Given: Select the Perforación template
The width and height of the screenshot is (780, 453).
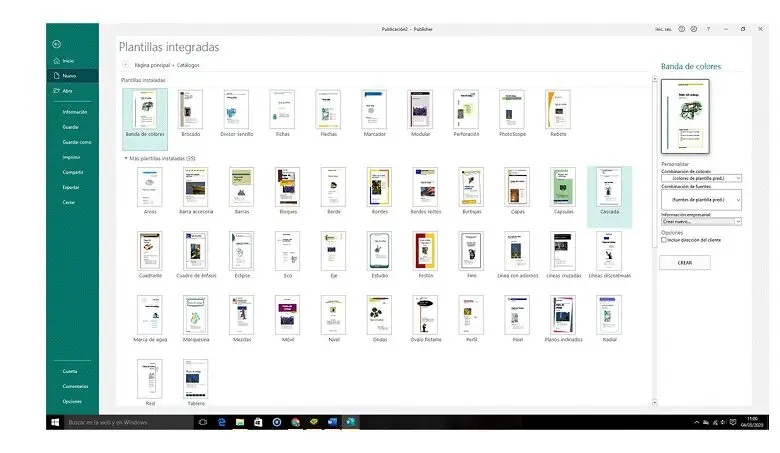Looking at the screenshot, I should click(x=466, y=113).
